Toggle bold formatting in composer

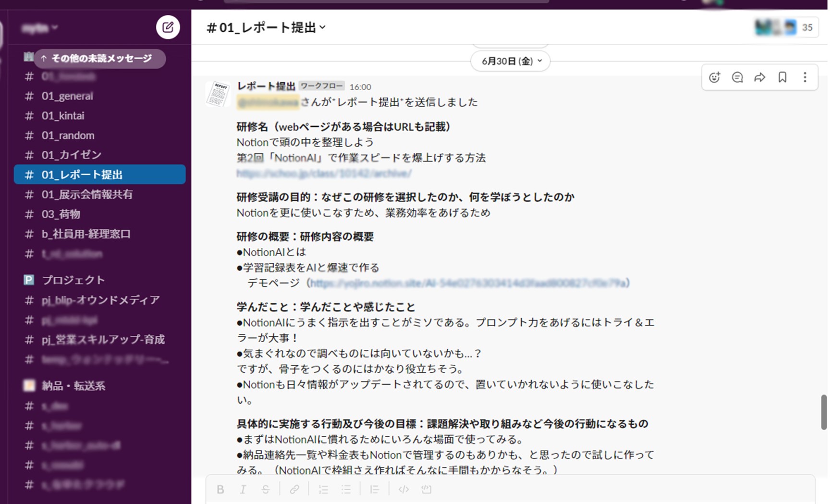click(220, 489)
